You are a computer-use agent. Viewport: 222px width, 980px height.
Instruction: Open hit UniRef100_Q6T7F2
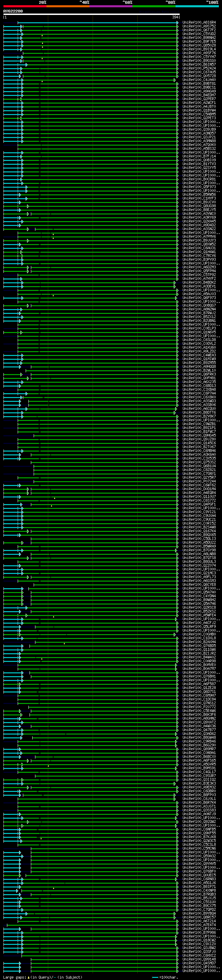pos(199,30)
